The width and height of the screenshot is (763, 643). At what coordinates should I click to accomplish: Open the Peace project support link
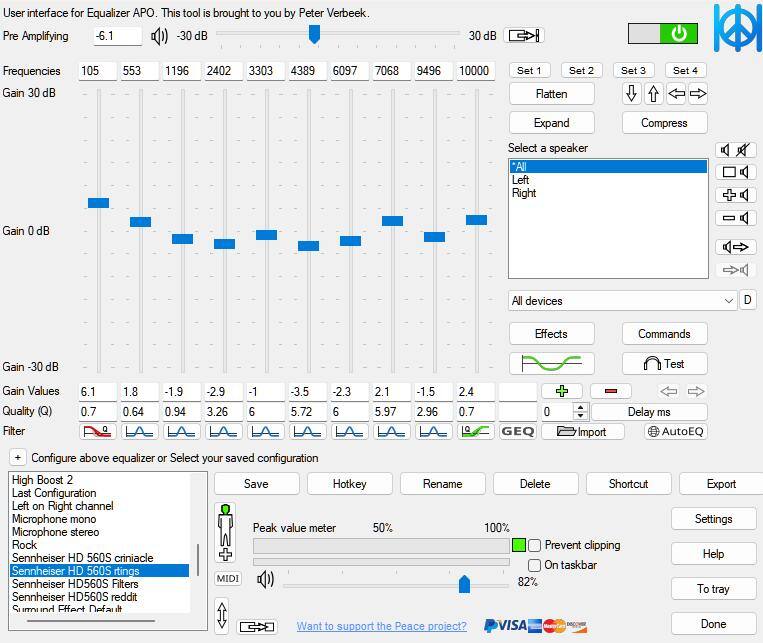(x=381, y=626)
